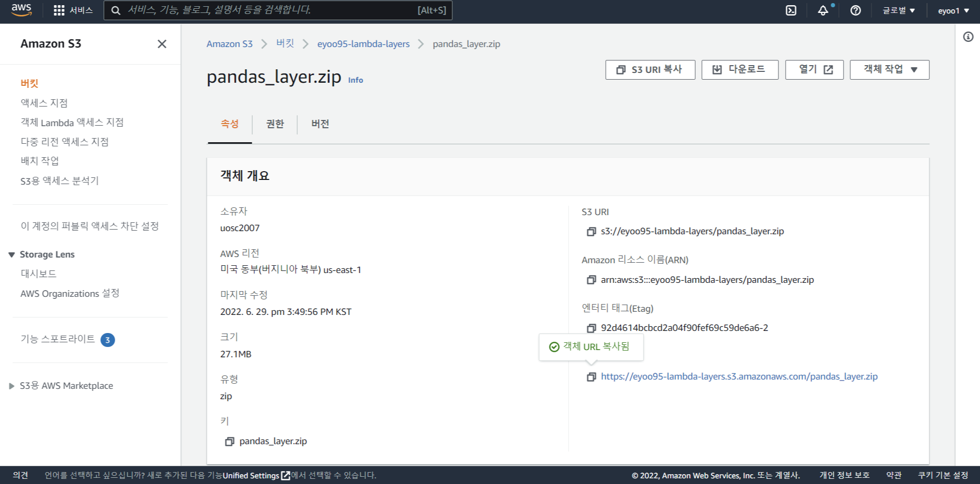Focus the top search input field
Screen dimensions: 980x484
coord(278,10)
